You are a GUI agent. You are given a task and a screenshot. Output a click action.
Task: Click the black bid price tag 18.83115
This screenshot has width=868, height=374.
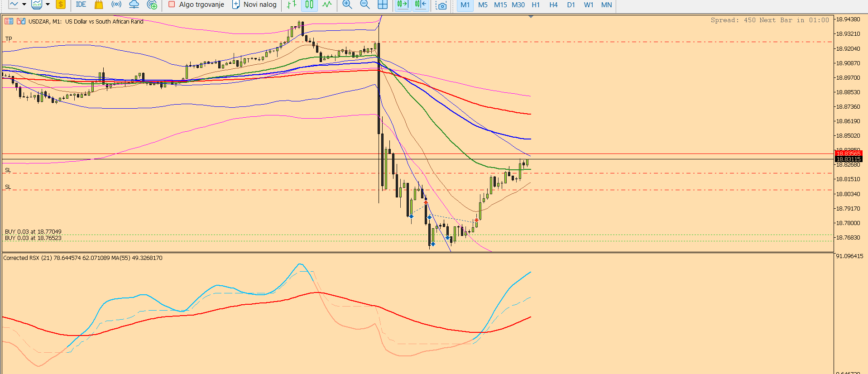(848, 159)
